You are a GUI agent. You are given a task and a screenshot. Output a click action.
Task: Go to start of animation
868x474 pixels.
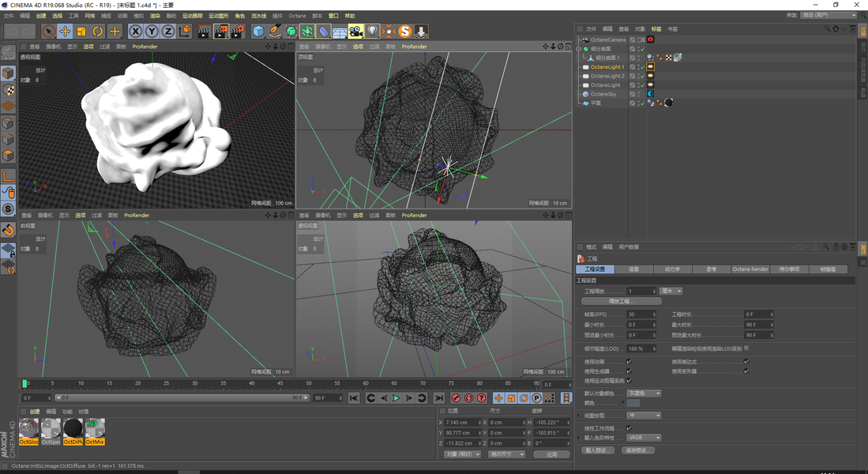[x=354, y=398]
